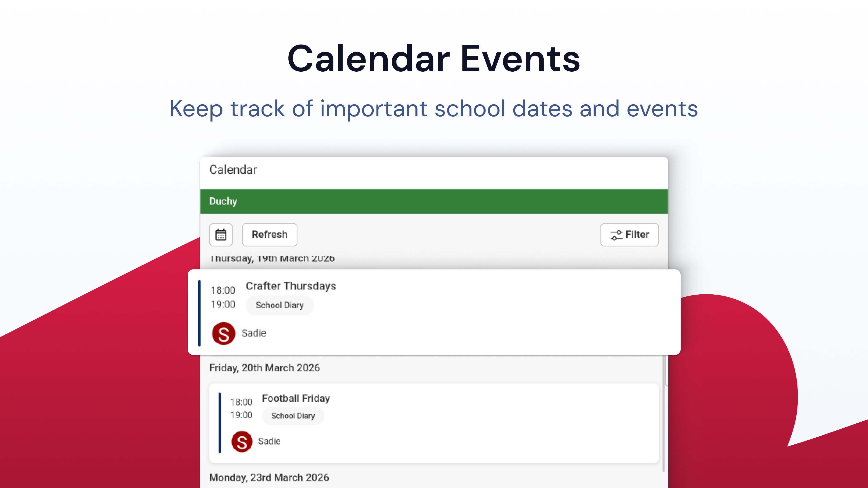Select the Duchy school header bar
The image size is (868, 488).
pyautogui.click(x=434, y=201)
